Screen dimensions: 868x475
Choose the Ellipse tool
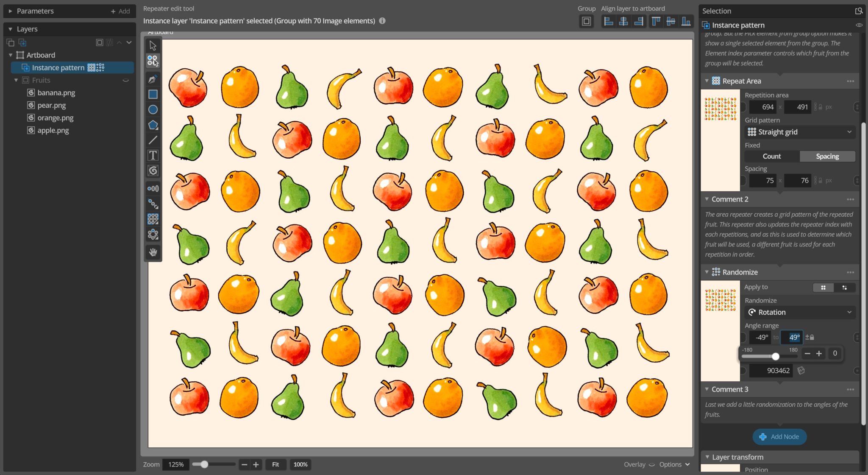click(153, 109)
